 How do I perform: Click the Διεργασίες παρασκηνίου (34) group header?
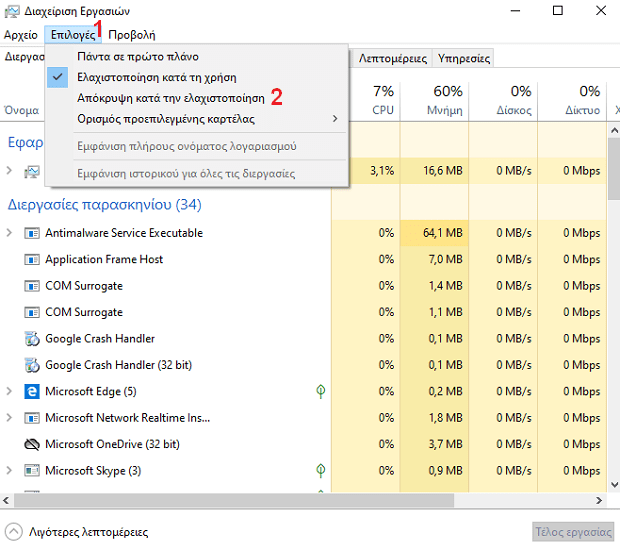[x=105, y=205]
